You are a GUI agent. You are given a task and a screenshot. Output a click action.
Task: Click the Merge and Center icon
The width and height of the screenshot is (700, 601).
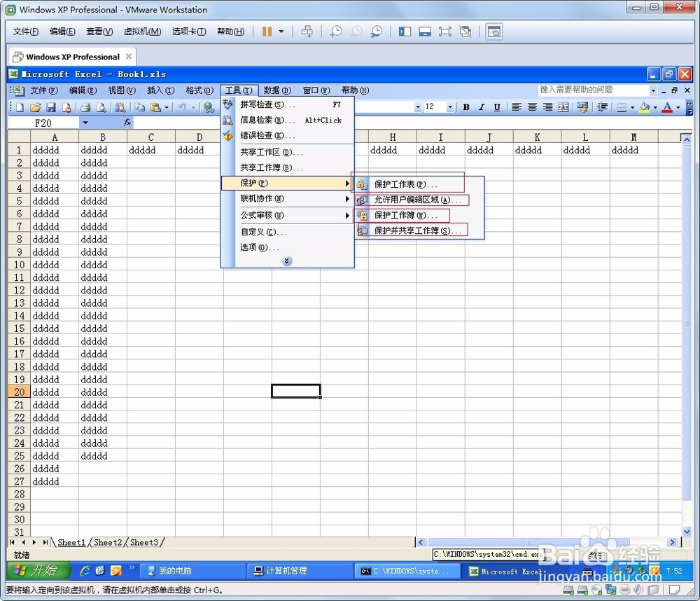tap(563, 106)
